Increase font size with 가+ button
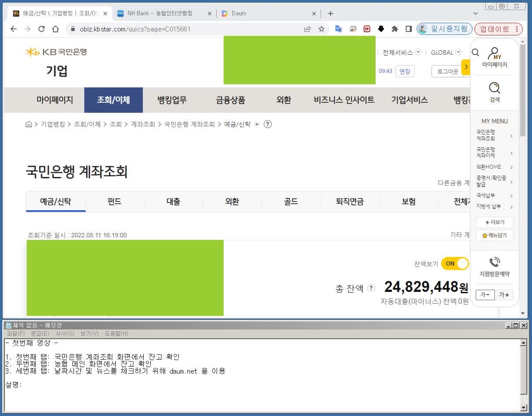Viewport: 532px width, 416px height. pos(504,295)
